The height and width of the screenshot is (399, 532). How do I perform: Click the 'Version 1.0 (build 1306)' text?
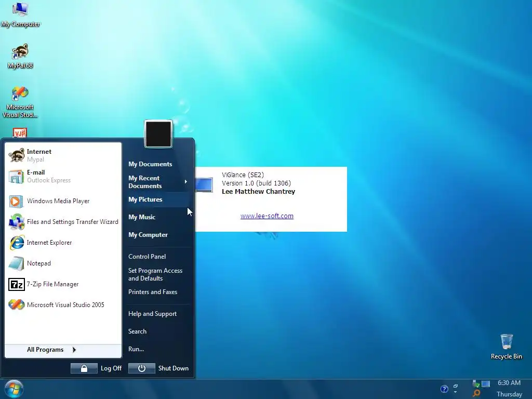[256, 183]
